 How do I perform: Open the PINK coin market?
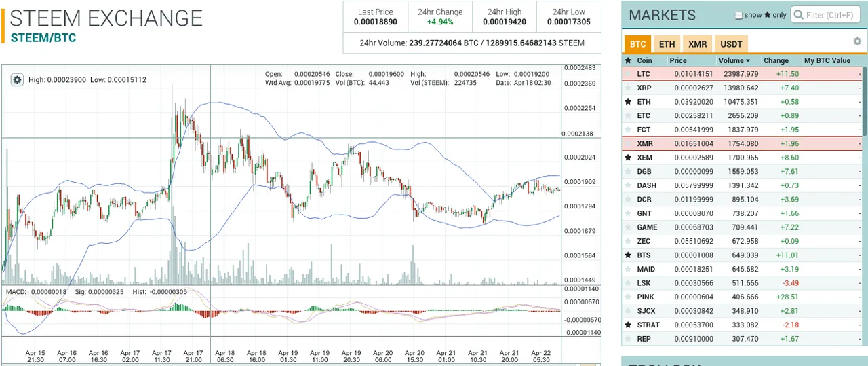(645, 297)
